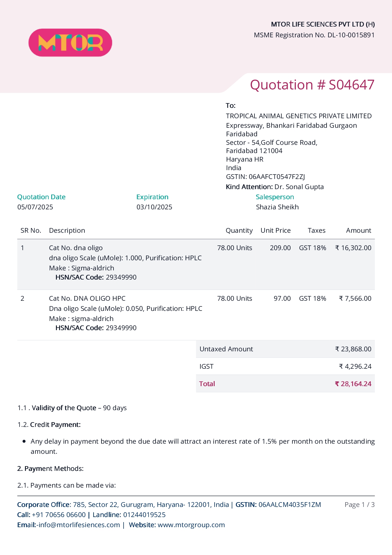Click the MTOR logo

point(70,43)
